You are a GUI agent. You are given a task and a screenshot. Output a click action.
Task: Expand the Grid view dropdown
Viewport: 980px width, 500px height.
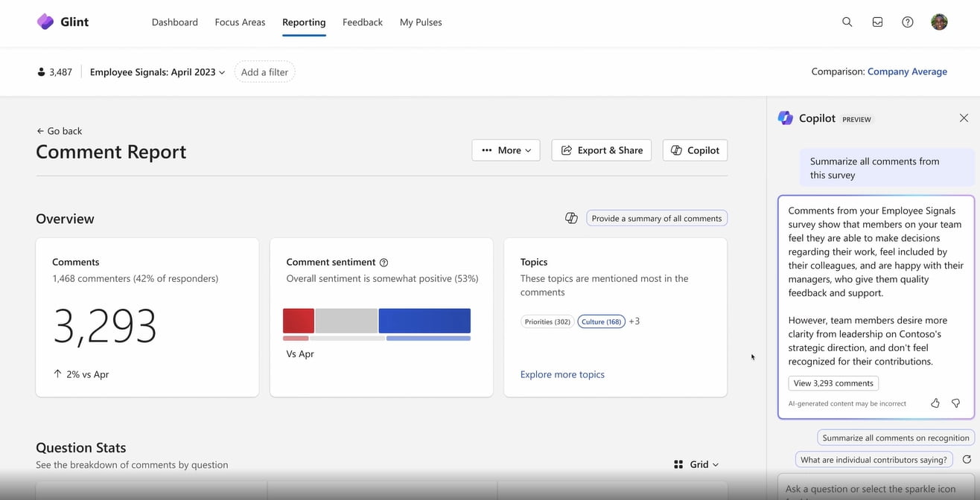pos(696,464)
